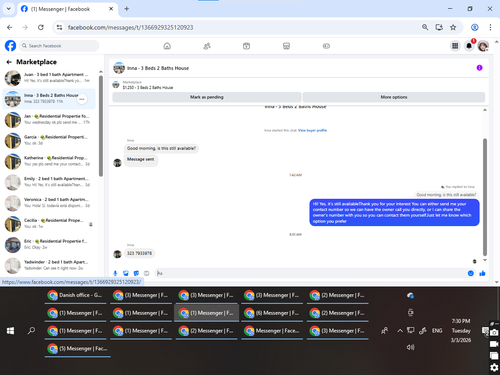Image resolution: width=500 pixels, height=375 pixels.
Task: Click the Chrome address bar URL
Action: 130,27
